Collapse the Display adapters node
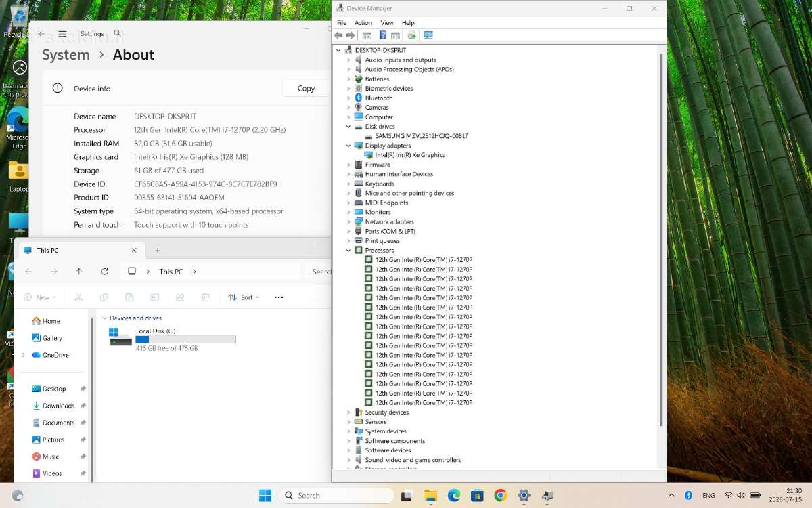This screenshot has width=812, height=508. pos(349,145)
